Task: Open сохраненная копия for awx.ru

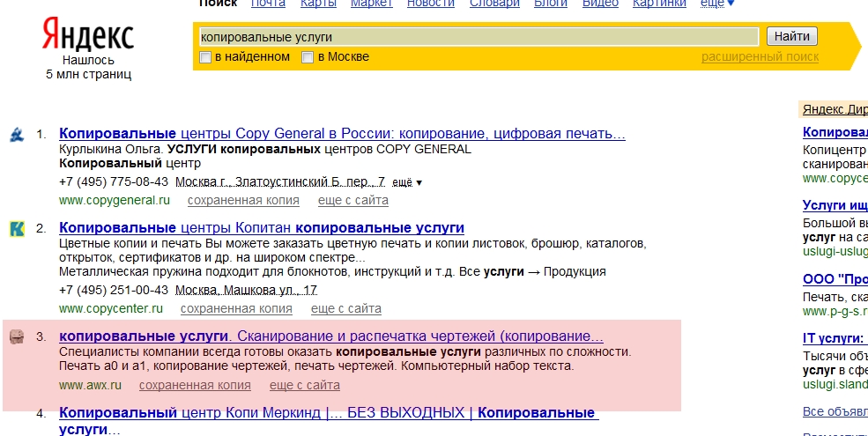Action: point(195,385)
